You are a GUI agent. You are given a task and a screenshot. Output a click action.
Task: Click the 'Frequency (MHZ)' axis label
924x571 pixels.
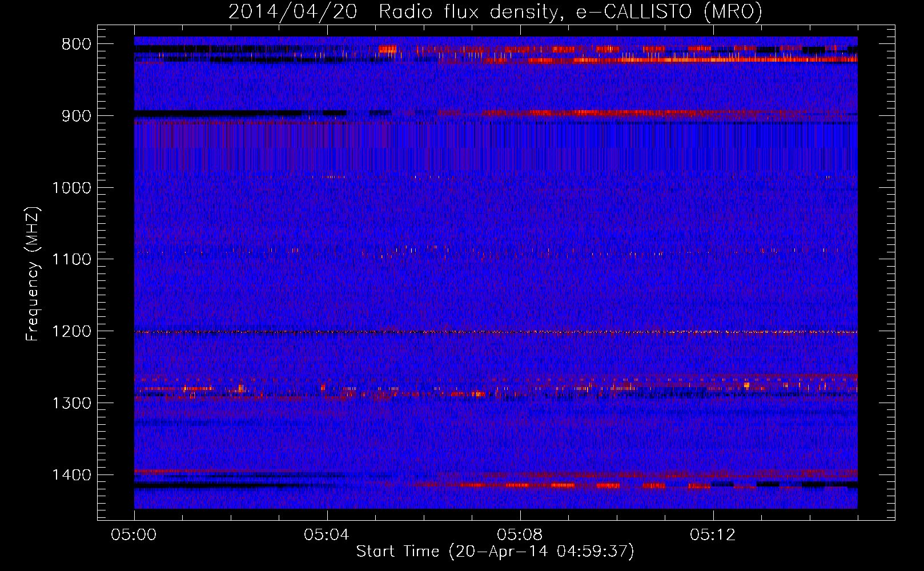[33, 274]
